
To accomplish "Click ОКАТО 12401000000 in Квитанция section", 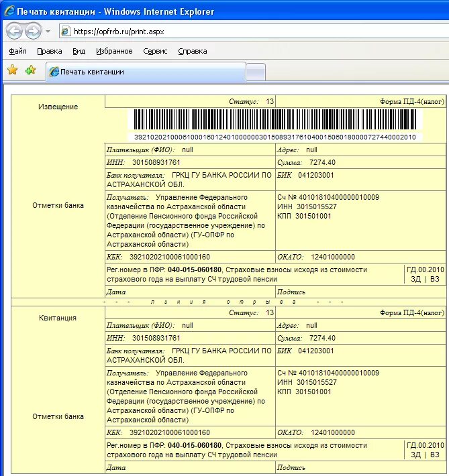I will coord(316,432).
